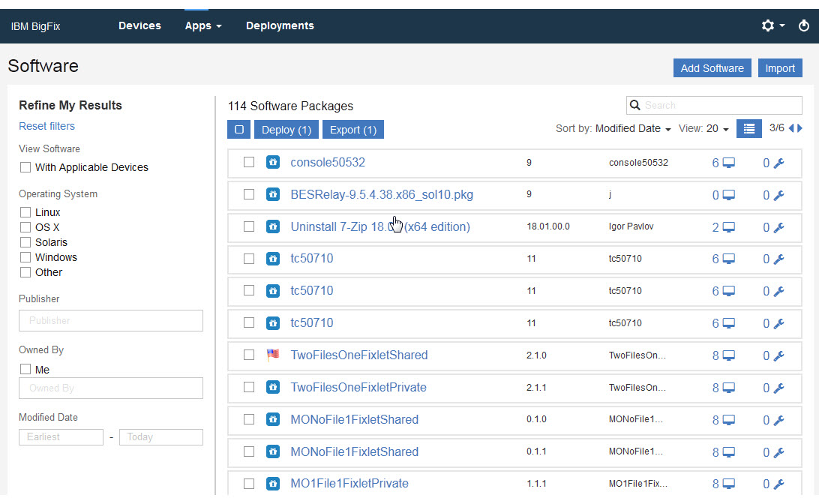Click the package icon beside Uninstall 7-Zip
Screen dimensions: 819x504
click(x=273, y=226)
